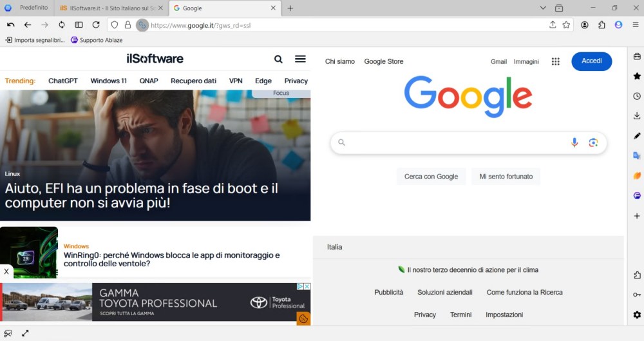Open the Floorp workspaces icon in the tab bar

click(x=8, y=8)
